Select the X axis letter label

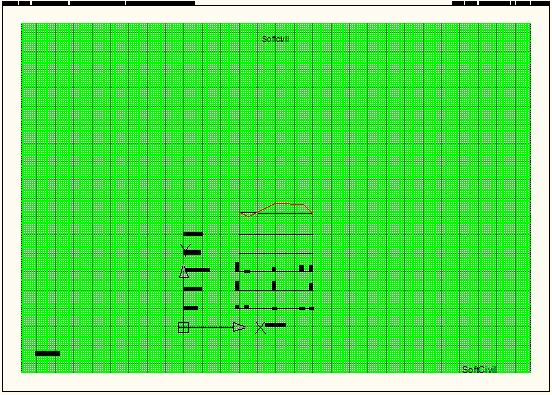point(260,328)
